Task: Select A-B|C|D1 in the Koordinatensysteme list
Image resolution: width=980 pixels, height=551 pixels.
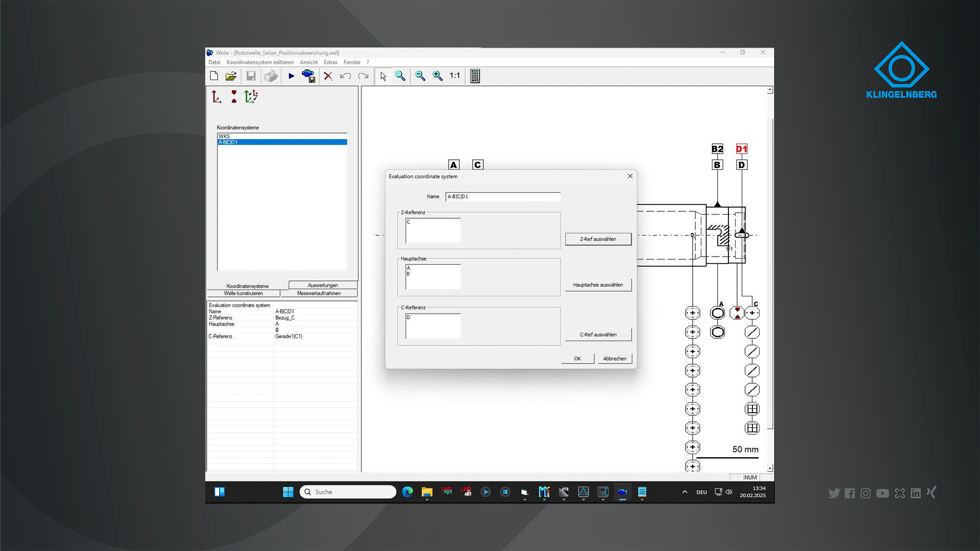Action: 282,142
